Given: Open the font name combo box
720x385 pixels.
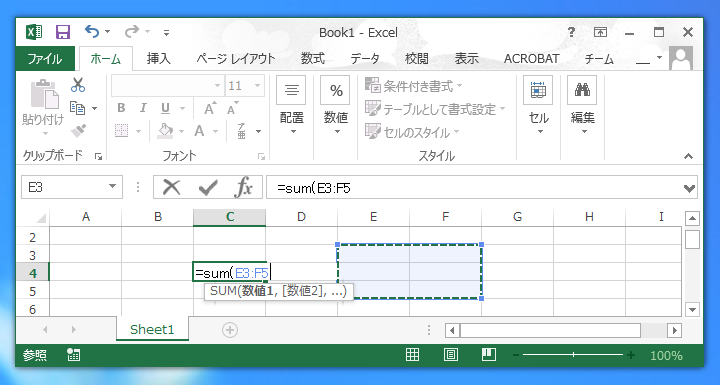Looking at the screenshot, I should (168, 85).
